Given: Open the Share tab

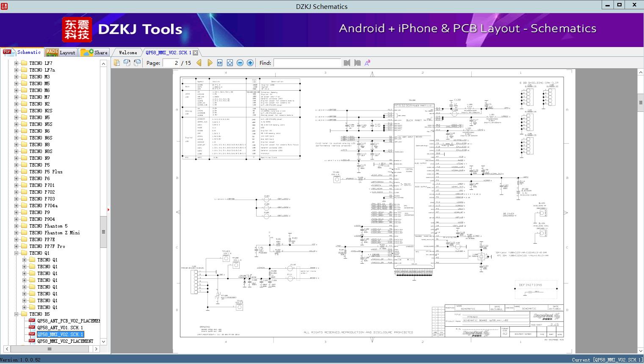Looking at the screenshot, I should pyautogui.click(x=94, y=53).
